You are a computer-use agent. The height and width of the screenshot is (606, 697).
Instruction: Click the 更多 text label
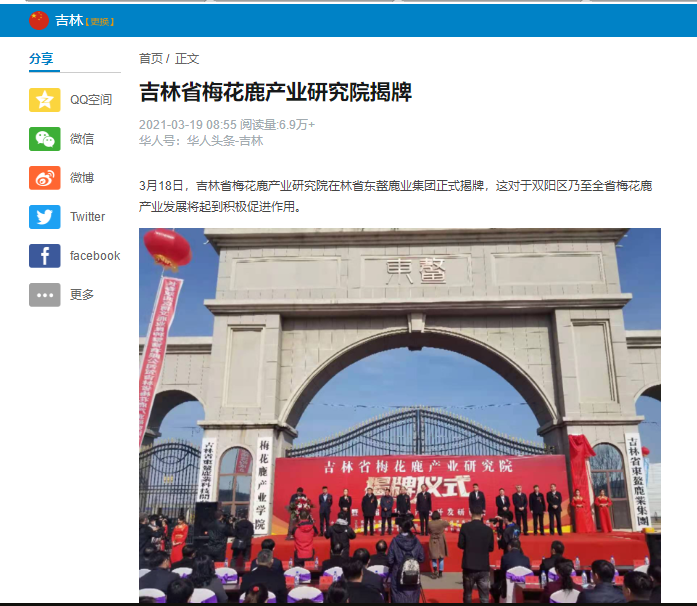pos(82,295)
